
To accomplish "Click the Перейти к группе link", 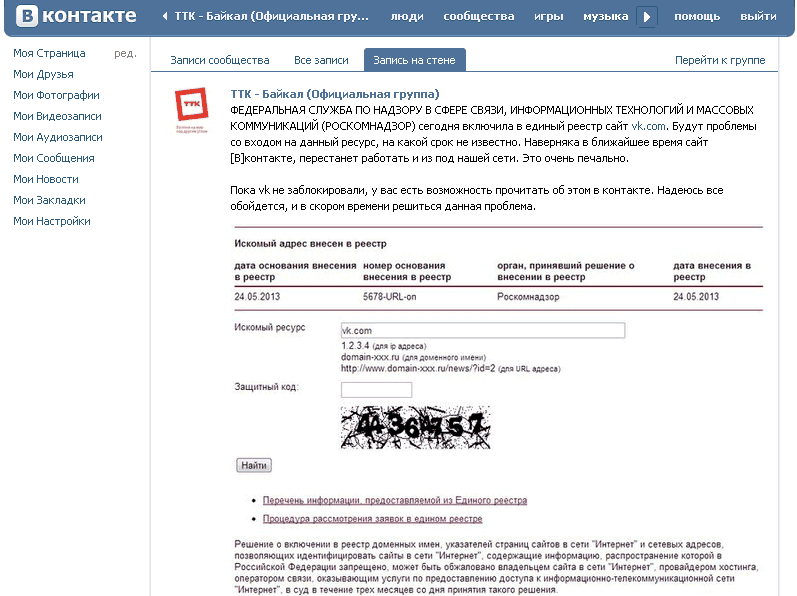I will coord(720,60).
